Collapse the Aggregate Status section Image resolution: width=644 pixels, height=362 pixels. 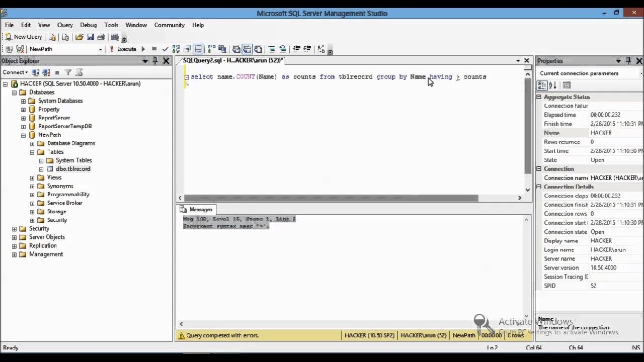click(539, 97)
